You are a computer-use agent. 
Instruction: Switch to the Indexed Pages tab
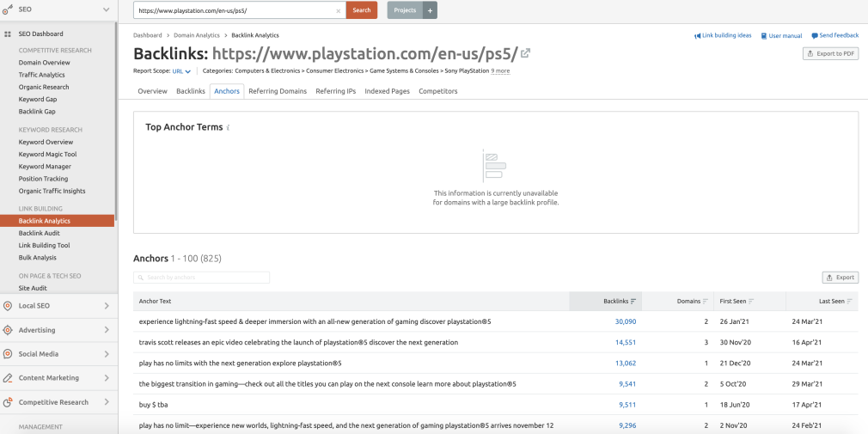click(387, 91)
